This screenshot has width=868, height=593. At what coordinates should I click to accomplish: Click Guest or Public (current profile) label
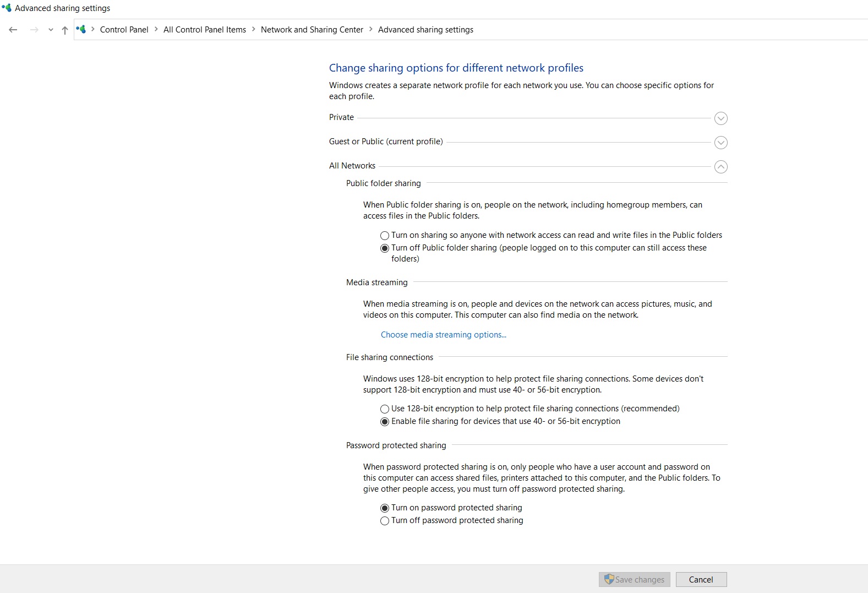coord(386,142)
